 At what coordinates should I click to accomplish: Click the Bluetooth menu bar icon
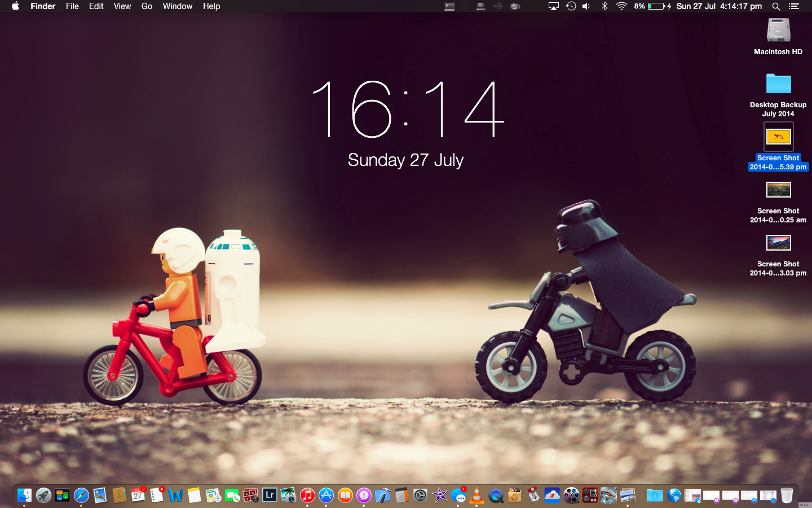pyautogui.click(x=604, y=6)
